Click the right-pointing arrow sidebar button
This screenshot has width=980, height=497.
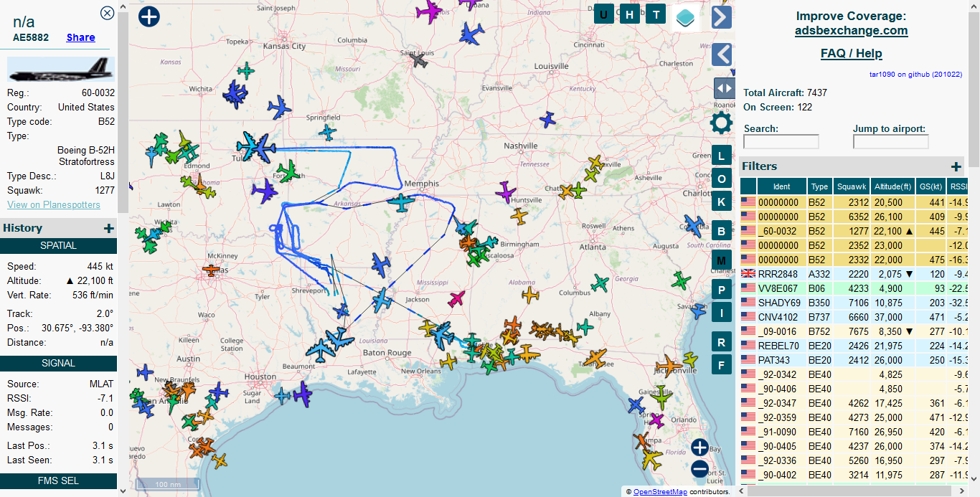coord(722,16)
